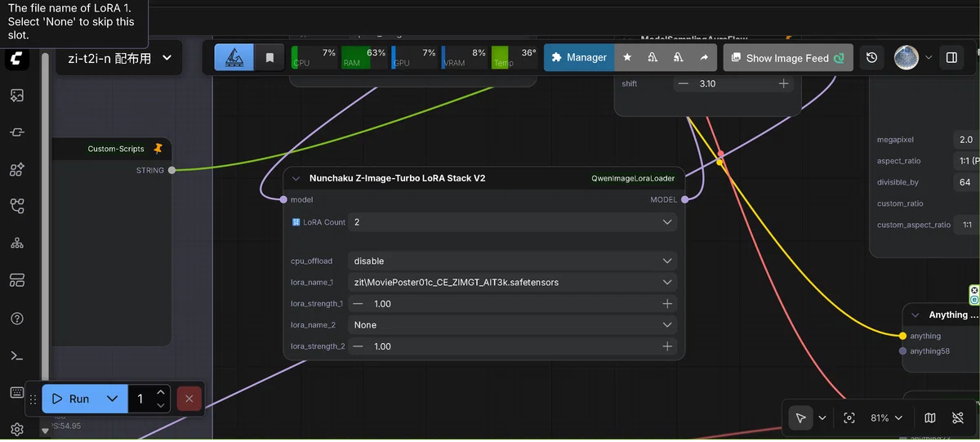Click the user avatar thumbnail
This screenshot has width=980, height=442.
tap(906, 58)
